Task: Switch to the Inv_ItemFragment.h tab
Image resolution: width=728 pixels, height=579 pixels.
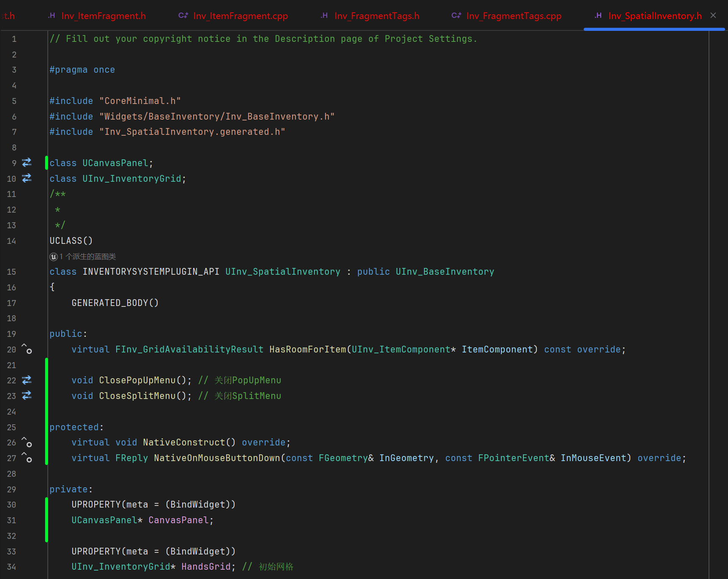Action: coord(104,16)
